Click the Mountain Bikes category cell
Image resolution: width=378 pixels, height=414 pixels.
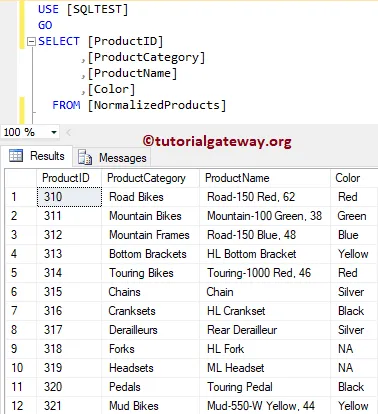[x=150, y=216]
